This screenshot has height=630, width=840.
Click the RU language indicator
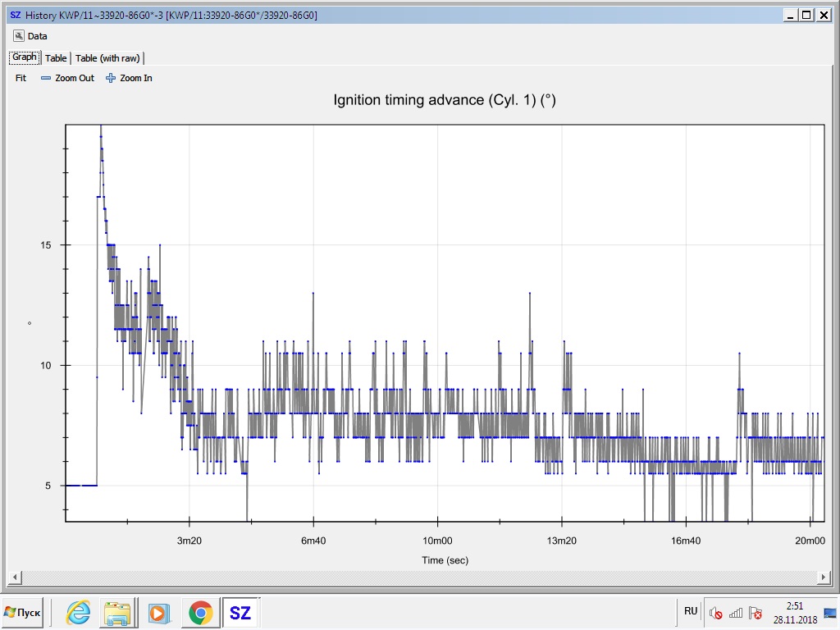[x=691, y=611]
